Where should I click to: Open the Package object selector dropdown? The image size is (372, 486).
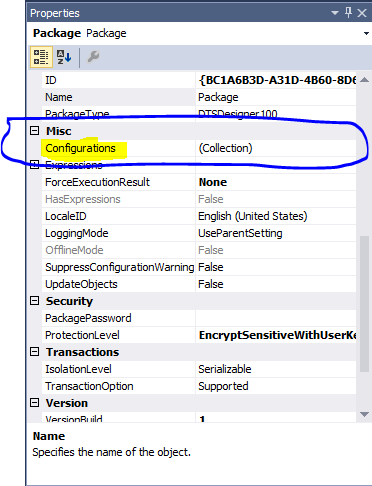click(366, 33)
